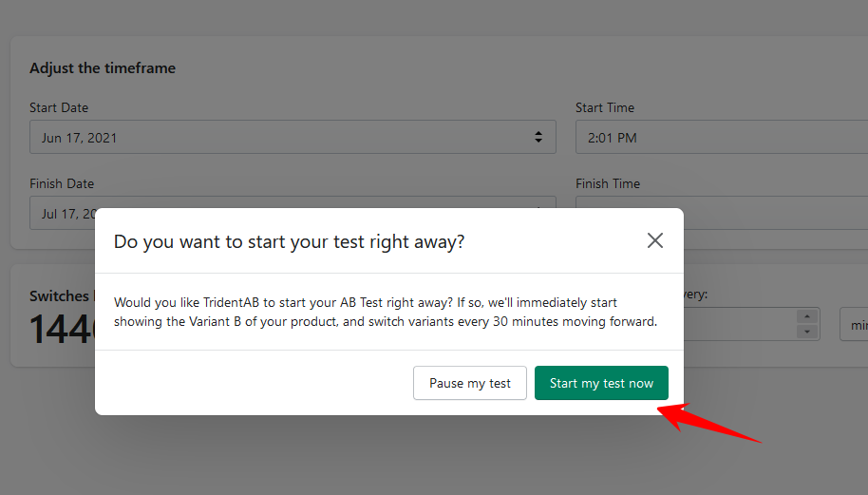The height and width of the screenshot is (495, 868).
Task: Click the Finish Date label
Action: coord(62,183)
